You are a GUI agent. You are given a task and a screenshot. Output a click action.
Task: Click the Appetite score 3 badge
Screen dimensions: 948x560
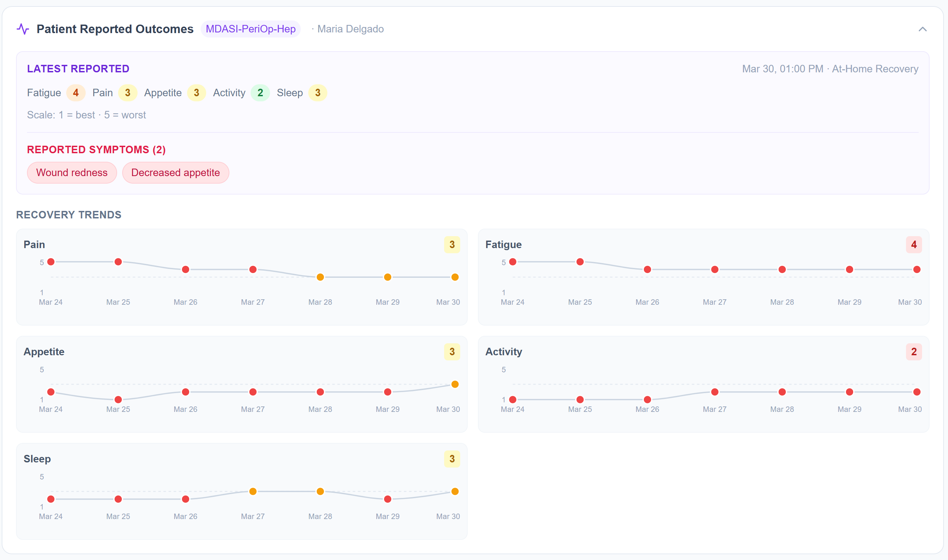pyautogui.click(x=196, y=93)
